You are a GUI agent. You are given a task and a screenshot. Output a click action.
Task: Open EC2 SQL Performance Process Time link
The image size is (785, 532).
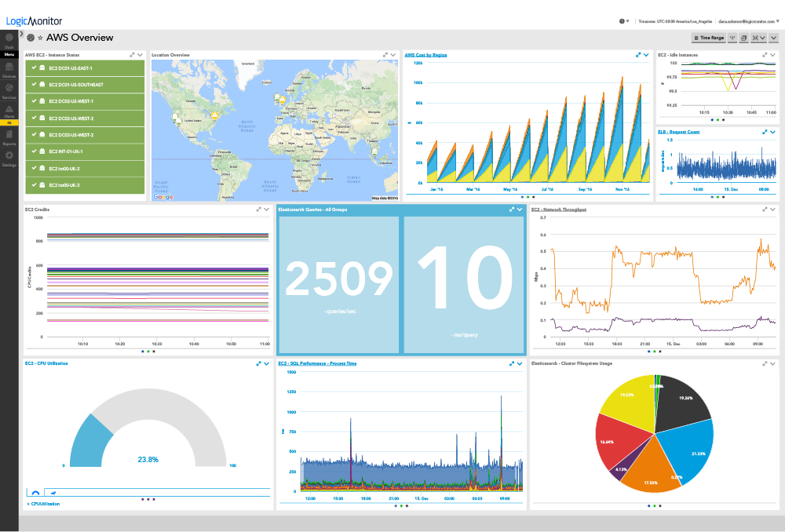317,363
